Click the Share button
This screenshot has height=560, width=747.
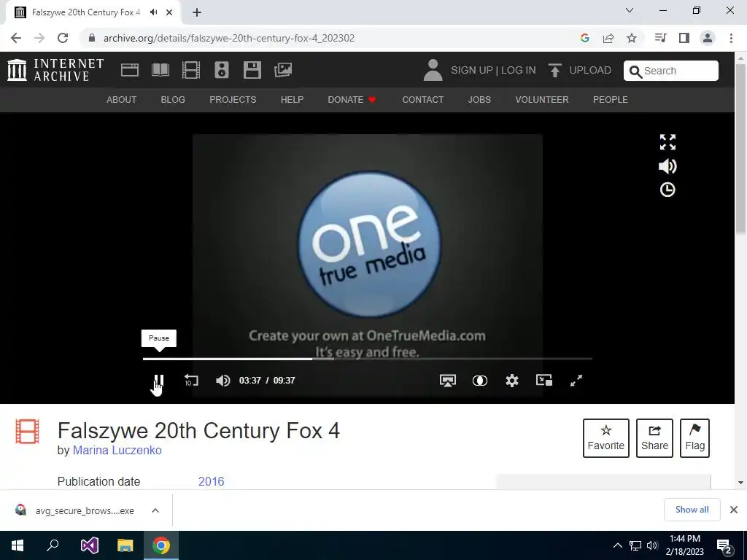(654, 438)
